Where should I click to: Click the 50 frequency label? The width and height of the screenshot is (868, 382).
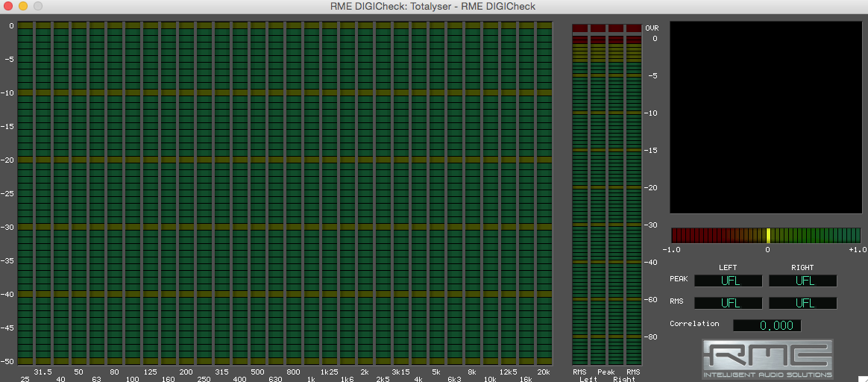tap(78, 372)
